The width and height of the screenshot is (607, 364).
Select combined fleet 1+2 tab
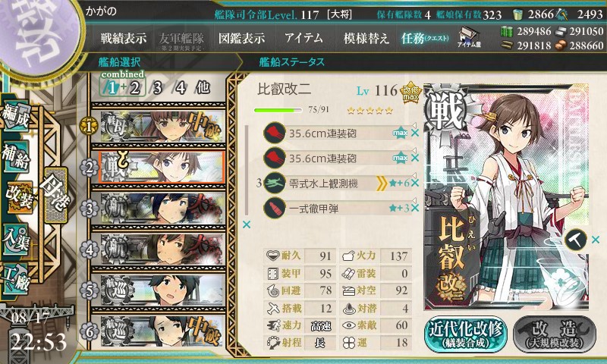(x=123, y=88)
